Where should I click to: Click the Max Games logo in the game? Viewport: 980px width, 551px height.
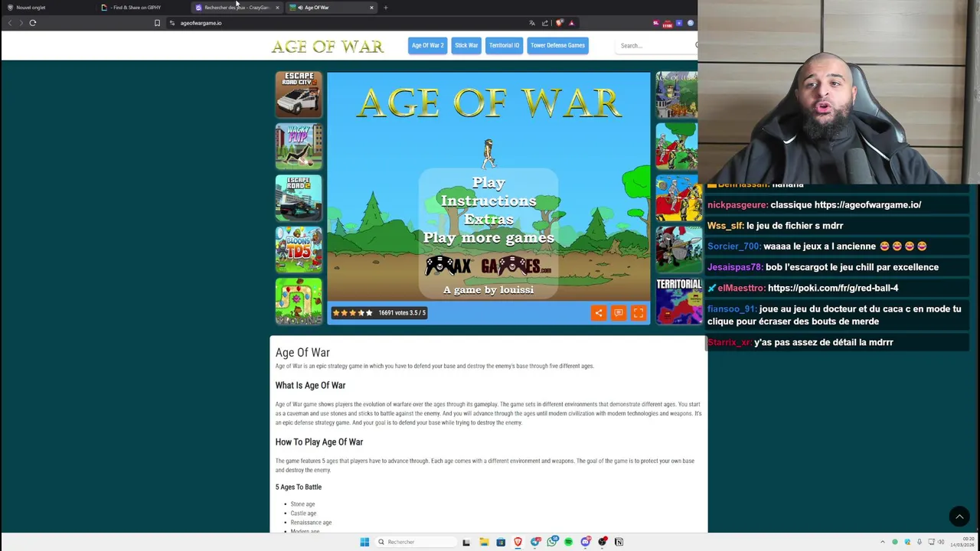(x=488, y=266)
